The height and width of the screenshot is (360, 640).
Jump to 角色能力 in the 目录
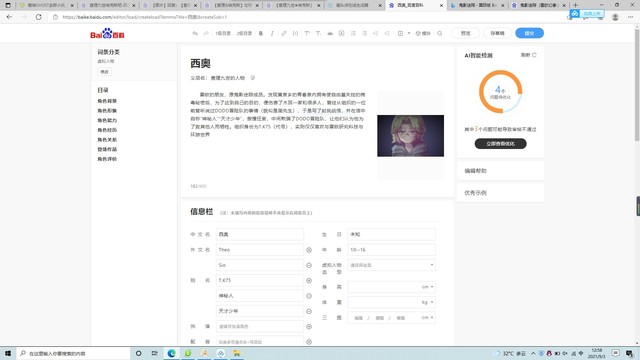pos(107,120)
